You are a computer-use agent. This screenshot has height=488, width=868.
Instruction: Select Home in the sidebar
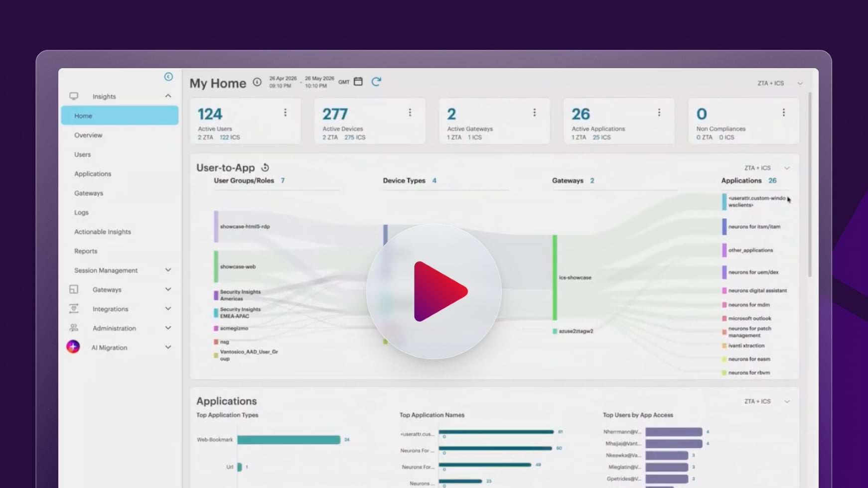tap(120, 116)
